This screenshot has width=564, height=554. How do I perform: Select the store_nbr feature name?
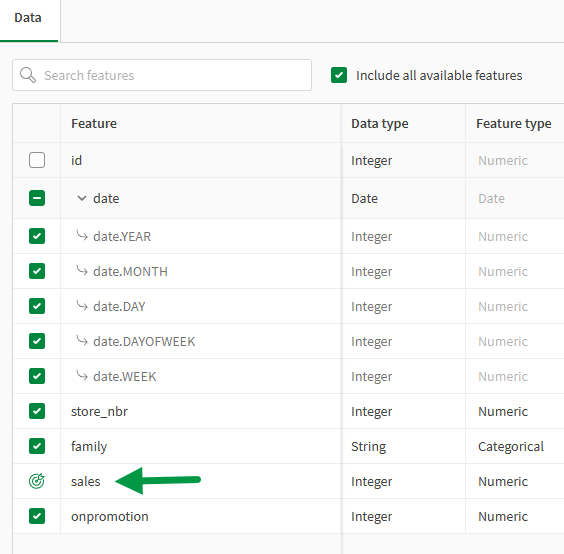99,411
